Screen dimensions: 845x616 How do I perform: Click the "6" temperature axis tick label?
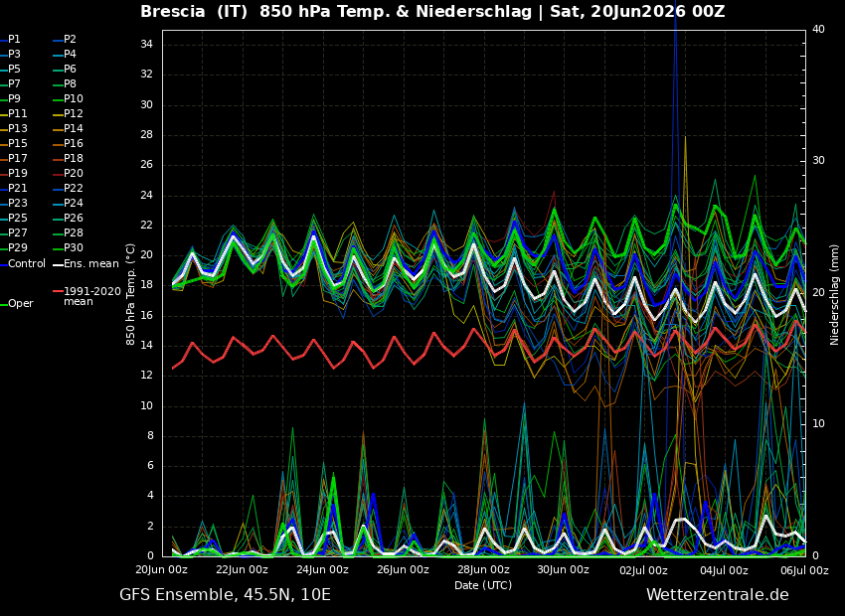tap(150, 466)
